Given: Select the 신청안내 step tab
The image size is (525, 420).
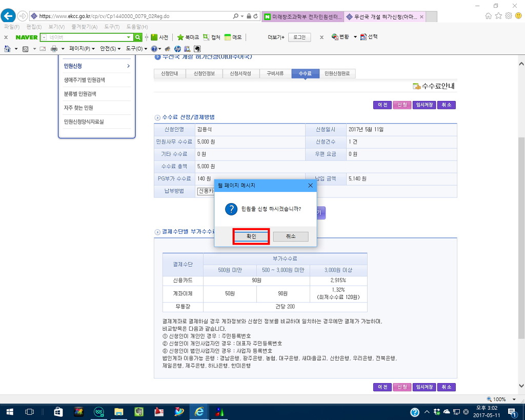Looking at the screenshot, I should 169,73.
